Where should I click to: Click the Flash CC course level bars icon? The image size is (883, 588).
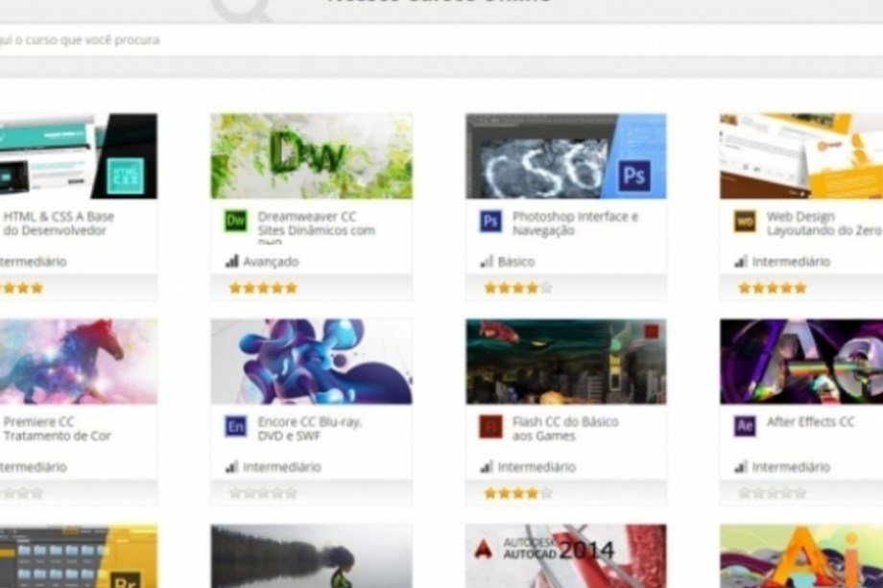pyautogui.click(x=487, y=466)
